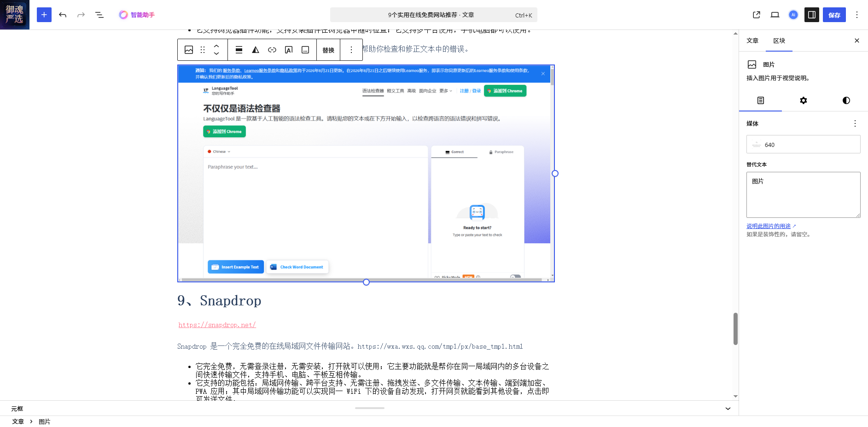Click the 640 media file selector

click(804, 144)
